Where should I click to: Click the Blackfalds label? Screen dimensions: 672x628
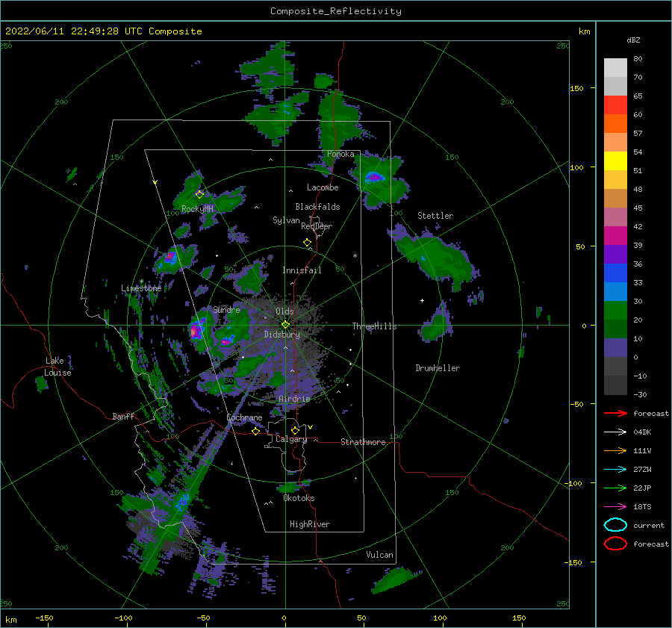click(x=317, y=207)
